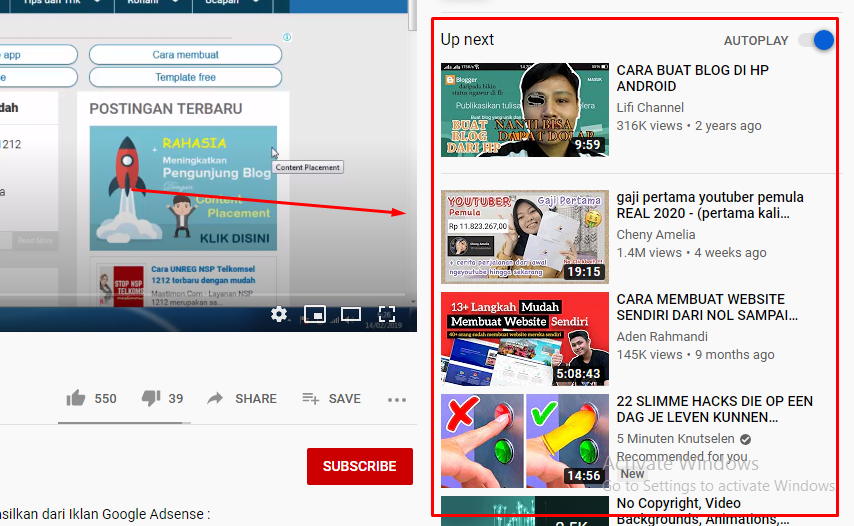Click the 14:56 duration badge
This screenshot has height=526, width=854.
pos(584,476)
